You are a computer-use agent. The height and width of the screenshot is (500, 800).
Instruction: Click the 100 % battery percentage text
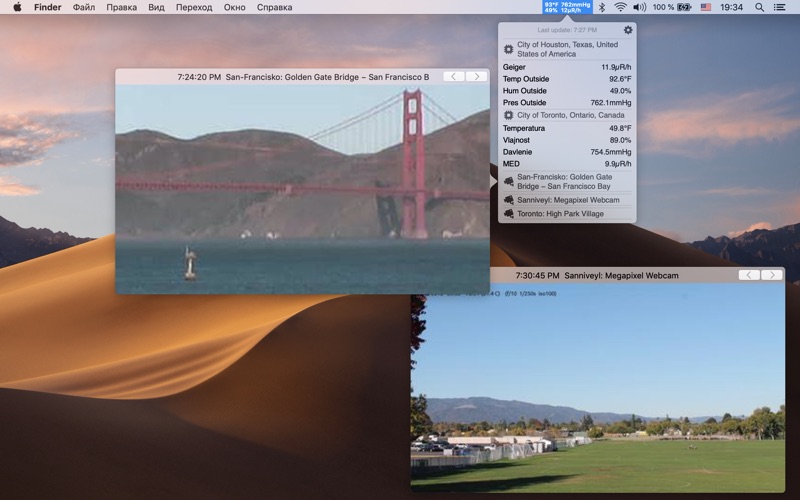[x=663, y=7]
